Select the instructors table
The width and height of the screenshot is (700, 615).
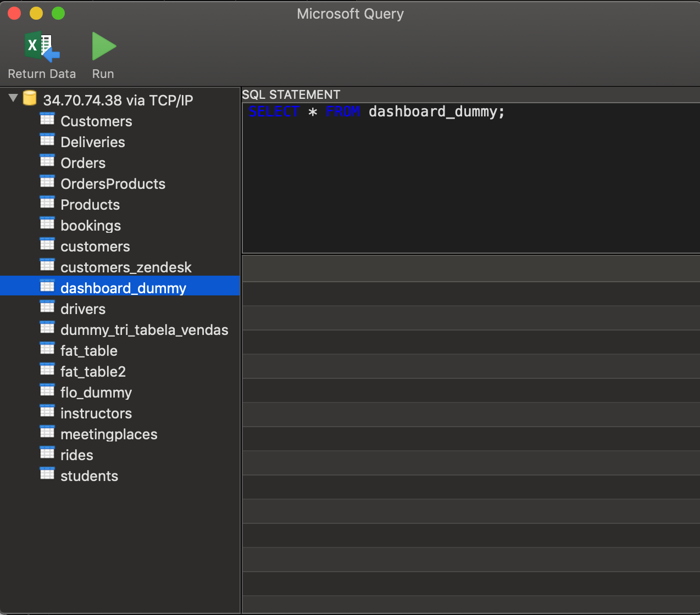[96, 413]
